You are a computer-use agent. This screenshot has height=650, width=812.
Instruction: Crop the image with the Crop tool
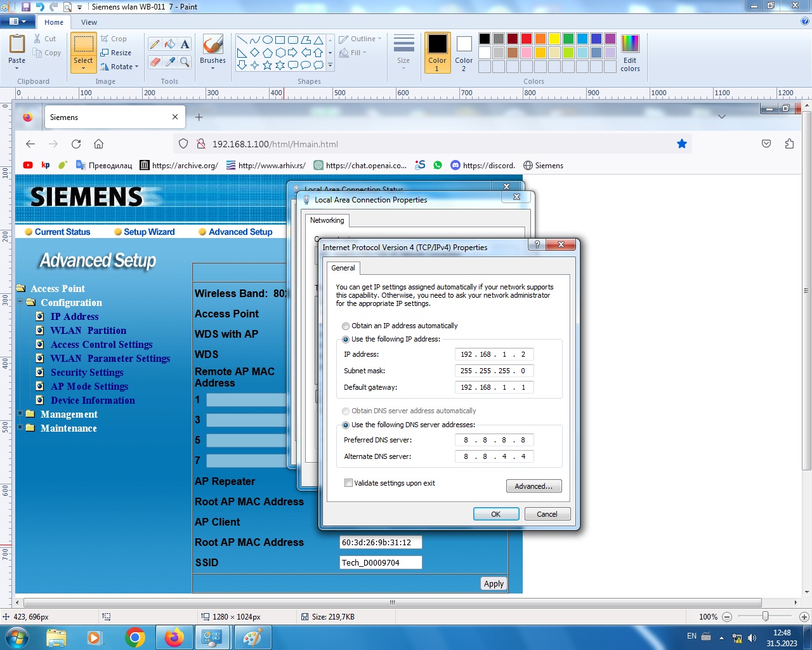click(x=114, y=39)
